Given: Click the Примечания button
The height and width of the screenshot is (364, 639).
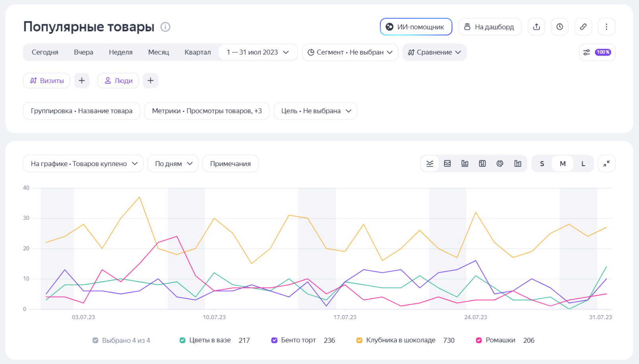Looking at the screenshot, I should (230, 164).
